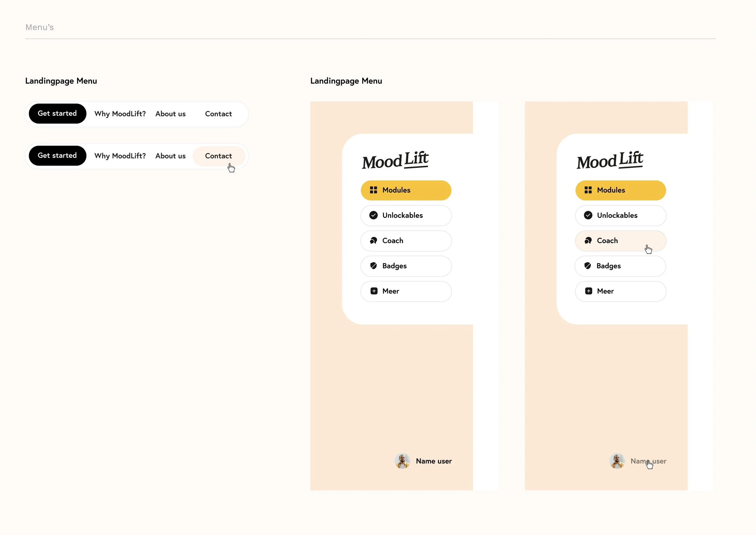Click checkmark icon in left sidebar Unlockables

(x=373, y=215)
